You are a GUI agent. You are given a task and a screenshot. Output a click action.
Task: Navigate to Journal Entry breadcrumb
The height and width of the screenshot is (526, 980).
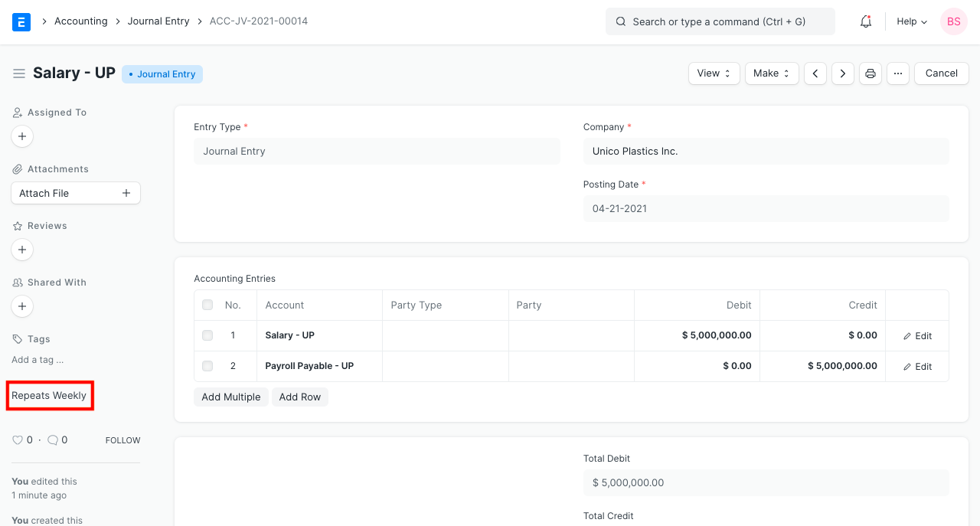pyautogui.click(x=158, y=21)
